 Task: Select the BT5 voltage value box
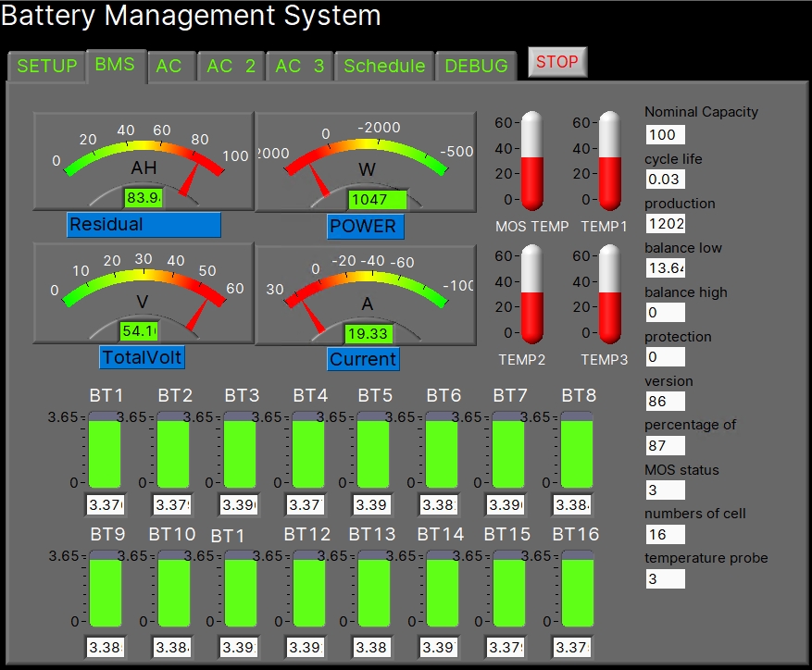[x=372, y=505]
